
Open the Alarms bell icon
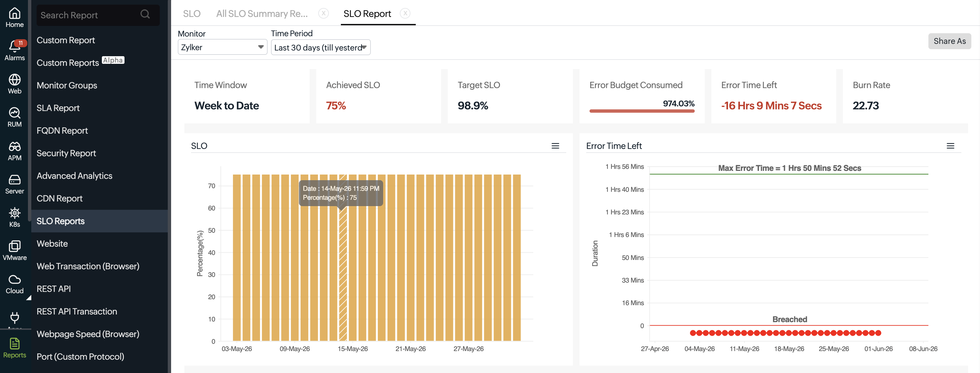click(14, 47)
